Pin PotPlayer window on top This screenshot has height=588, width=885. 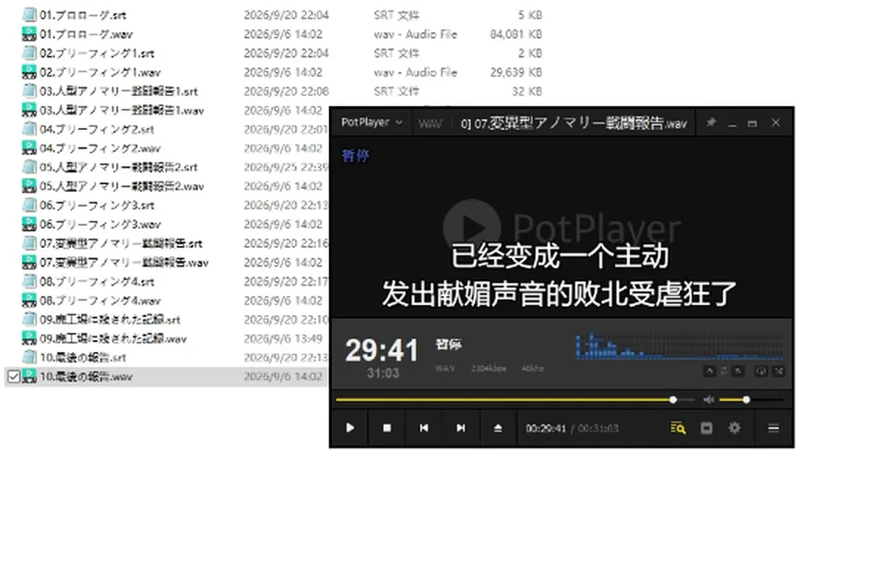click(x=711, y=122)
